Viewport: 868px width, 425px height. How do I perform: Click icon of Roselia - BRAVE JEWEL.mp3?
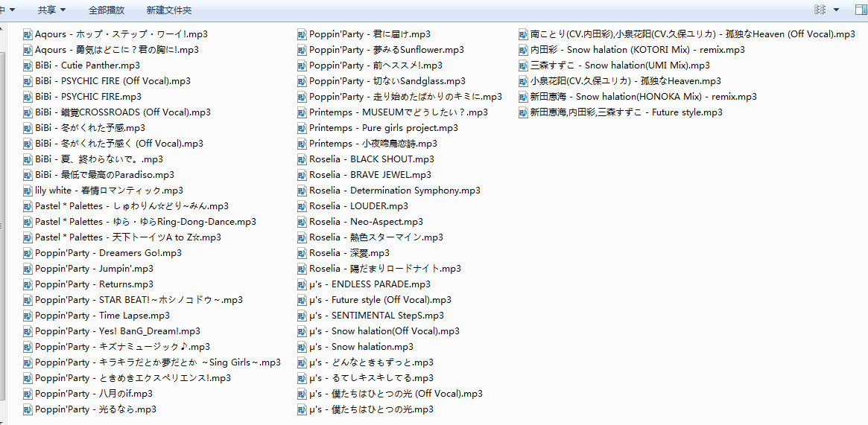[302, 175]
